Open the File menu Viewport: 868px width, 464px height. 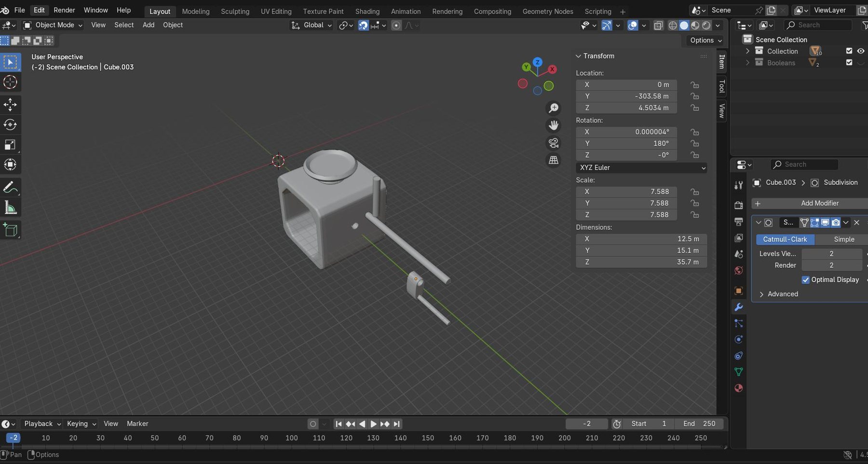point(19,10)
